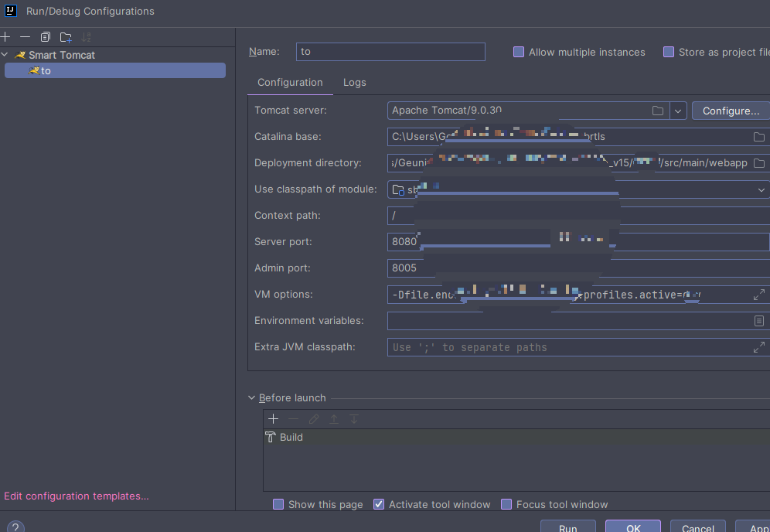The image size is (770, 532).
Task: Switch to the Logs tab
Action: [x=355, y=83]
